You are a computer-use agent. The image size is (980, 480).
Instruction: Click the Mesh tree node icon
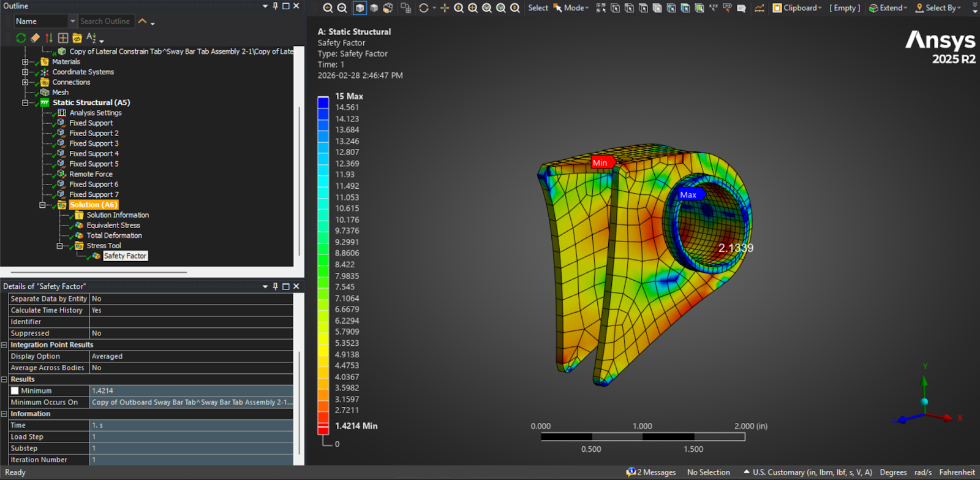pyautogui.click(x=45, y=93)
